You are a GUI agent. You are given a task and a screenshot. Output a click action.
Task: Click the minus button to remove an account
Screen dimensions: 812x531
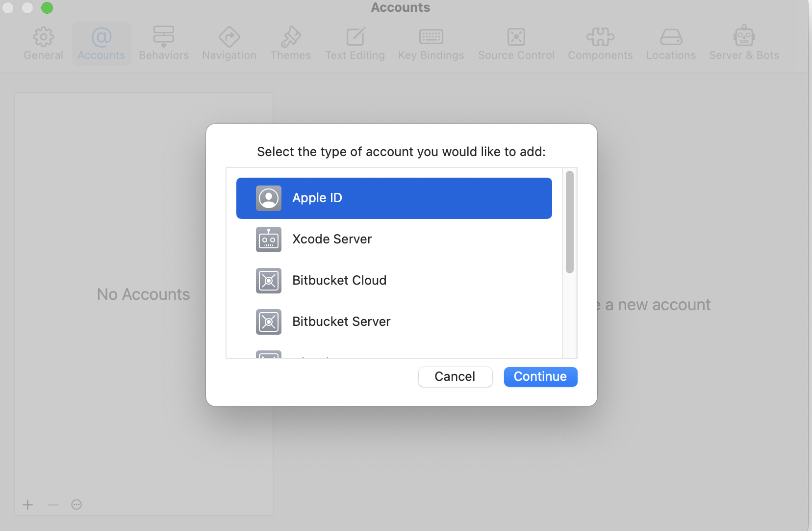pyautogui.click(x=53, y=504)
